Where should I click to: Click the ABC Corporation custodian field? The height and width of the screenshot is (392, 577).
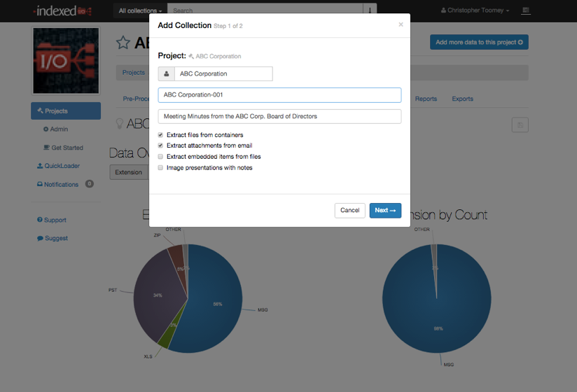224,74
